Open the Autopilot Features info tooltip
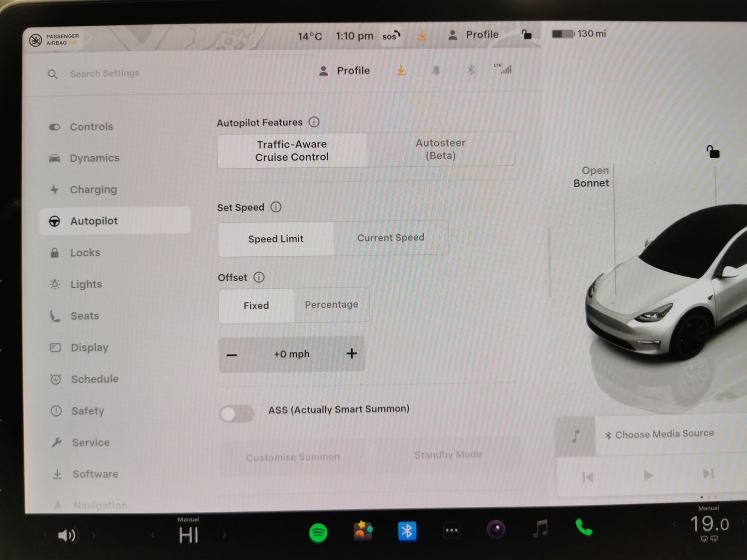747x560 pixels. click(x=314, y=122)
